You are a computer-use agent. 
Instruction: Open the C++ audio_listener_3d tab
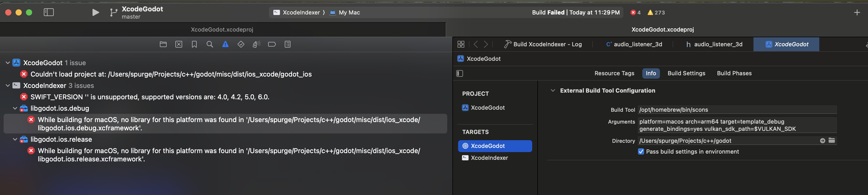(634, 44)
